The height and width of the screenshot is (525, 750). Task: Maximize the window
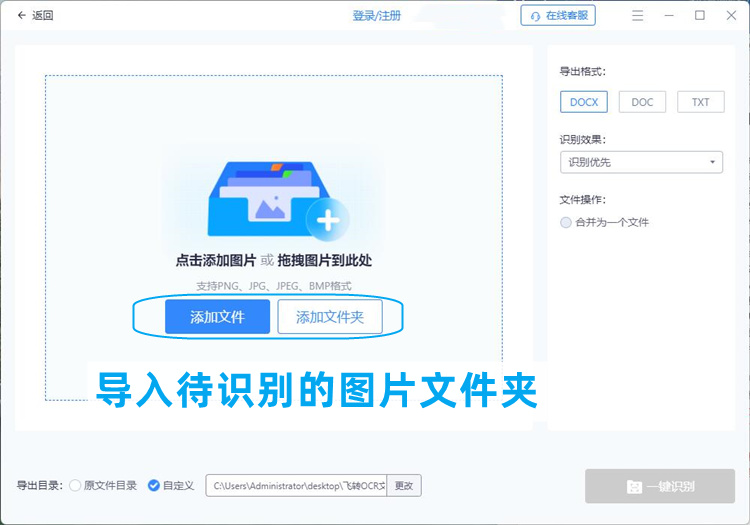(x=700, y=16)
